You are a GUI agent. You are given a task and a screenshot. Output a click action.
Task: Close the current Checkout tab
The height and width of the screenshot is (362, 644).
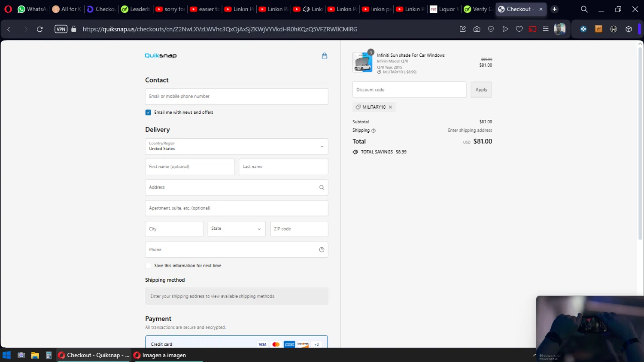coord(541,9)
